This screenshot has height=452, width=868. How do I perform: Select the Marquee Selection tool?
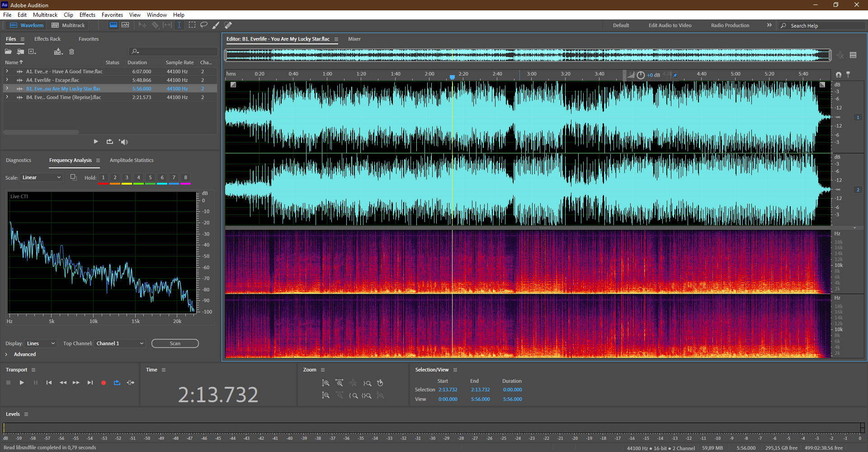[x=192, y=25]
